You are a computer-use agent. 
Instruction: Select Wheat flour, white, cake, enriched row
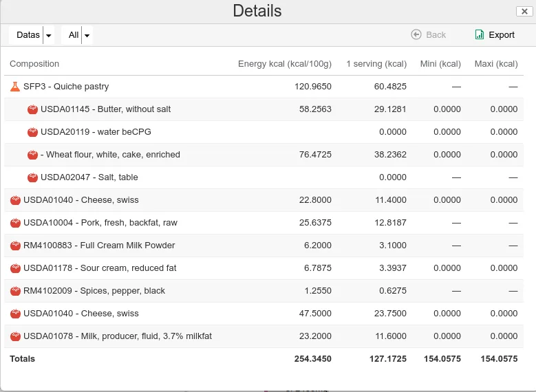point(264,155)
